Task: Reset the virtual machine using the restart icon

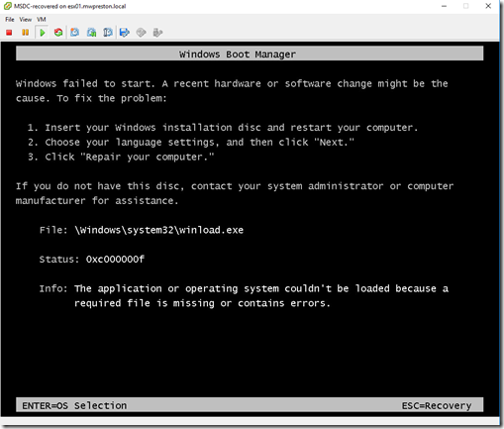Action: (x=58, y=33)
